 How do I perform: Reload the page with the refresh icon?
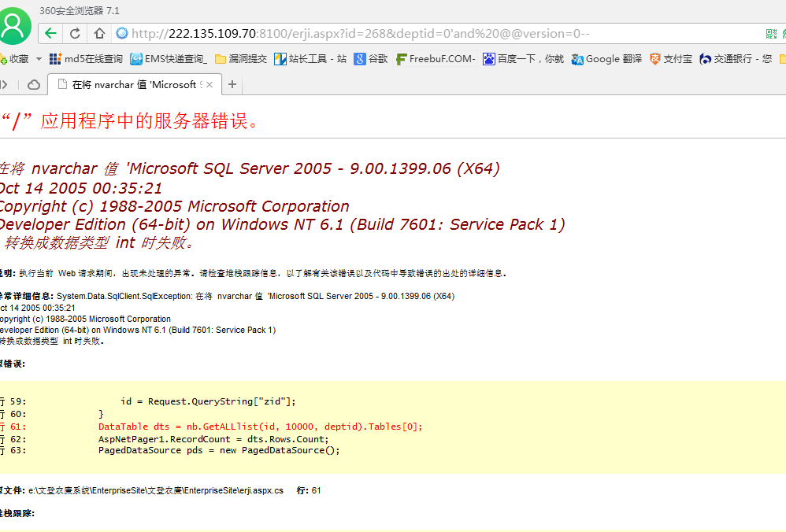(75, 34)
